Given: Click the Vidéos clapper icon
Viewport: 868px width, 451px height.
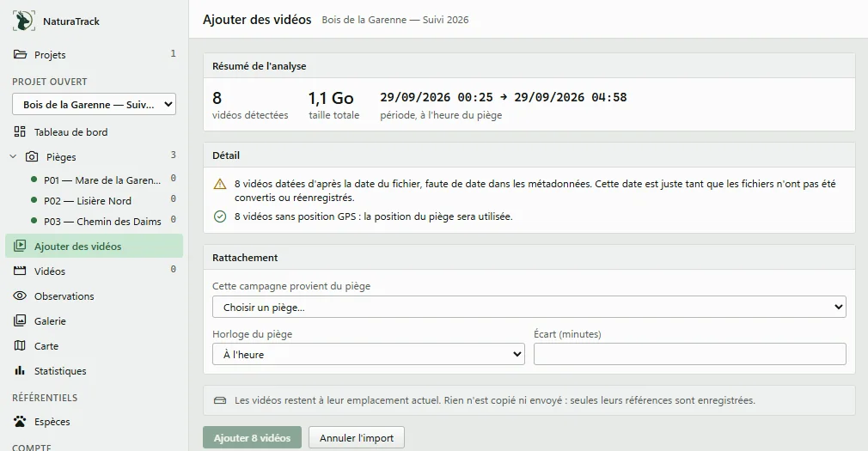Looking at the screenshot, I should [20, 271].
